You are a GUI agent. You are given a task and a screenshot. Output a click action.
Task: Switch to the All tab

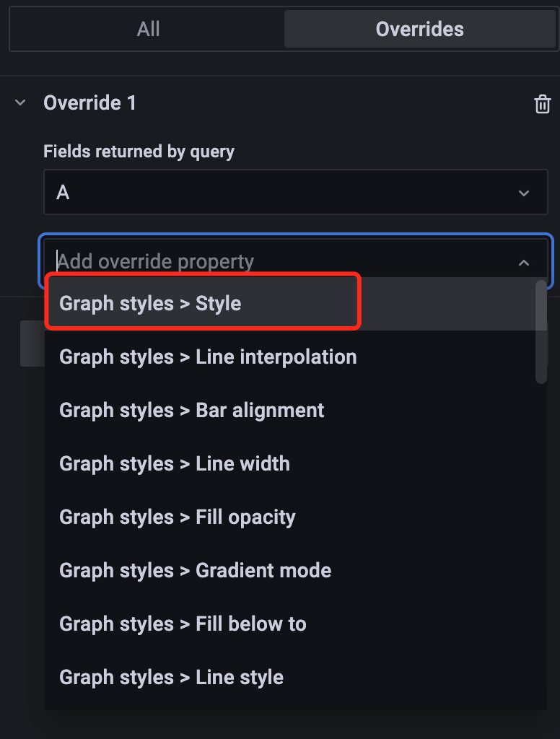(147, 29)
